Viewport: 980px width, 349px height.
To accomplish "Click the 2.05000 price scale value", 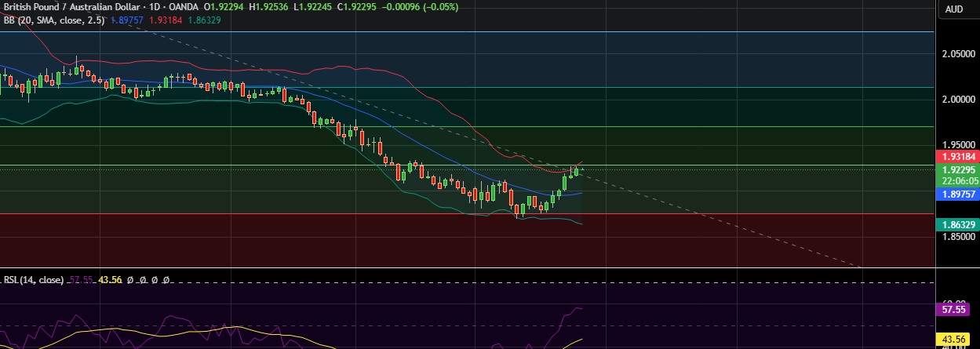I will click(958, 54).
